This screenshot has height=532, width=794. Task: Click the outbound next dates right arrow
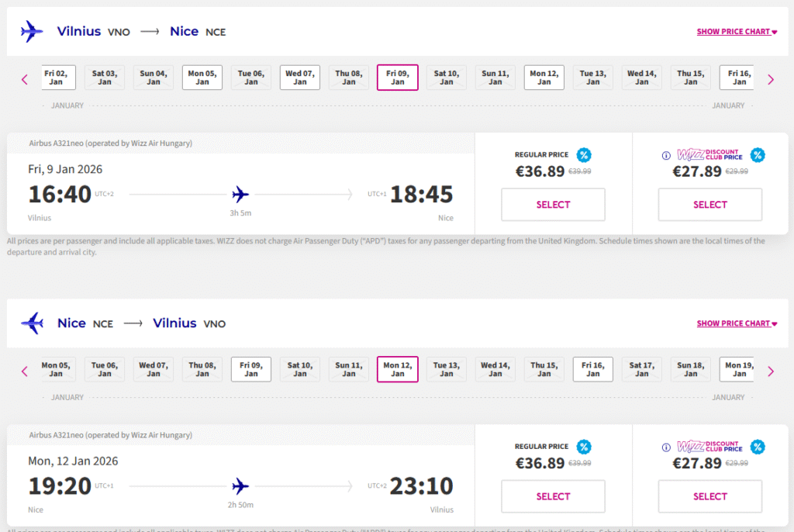770,79
